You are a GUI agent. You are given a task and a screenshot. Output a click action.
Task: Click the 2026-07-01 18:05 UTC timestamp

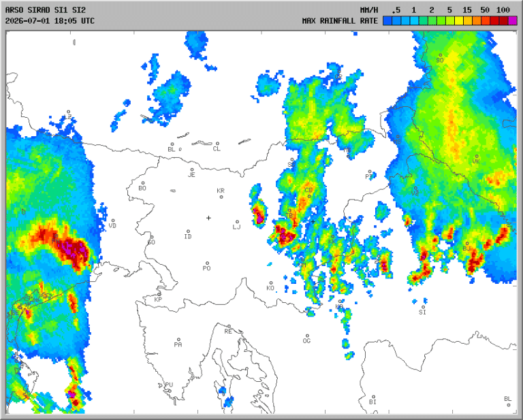click(x=50, y=20)
